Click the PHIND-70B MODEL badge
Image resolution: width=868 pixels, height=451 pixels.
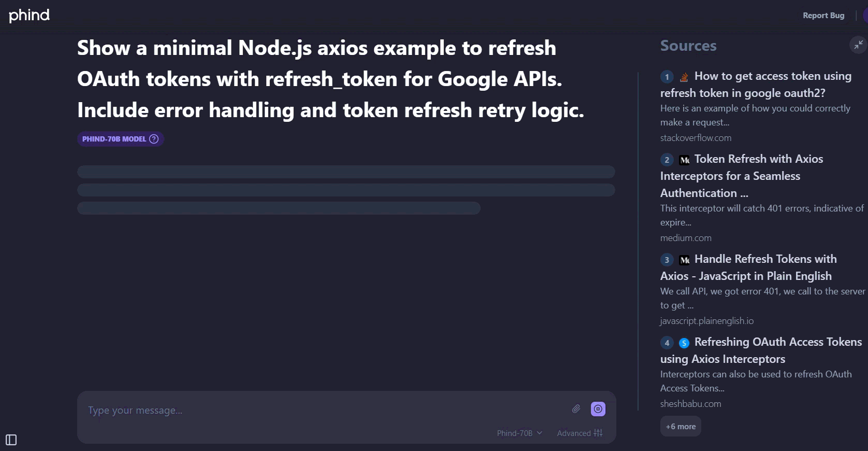coord(114,139)
